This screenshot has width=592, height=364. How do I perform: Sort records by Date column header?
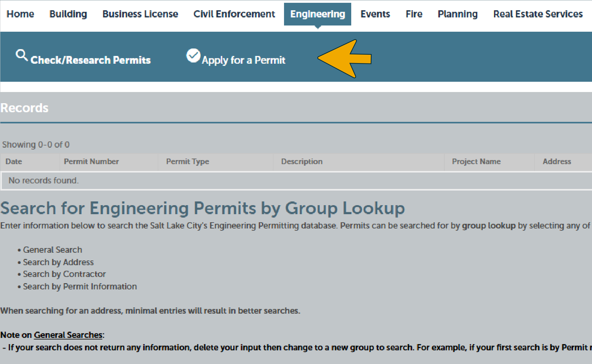pos(14,162)
